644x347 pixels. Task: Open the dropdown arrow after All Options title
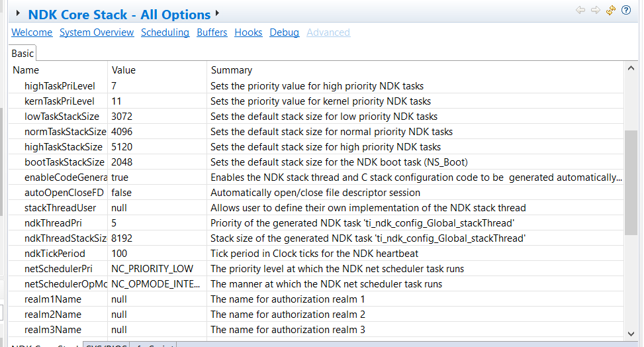pyautogui.click(x=217, y=13)
